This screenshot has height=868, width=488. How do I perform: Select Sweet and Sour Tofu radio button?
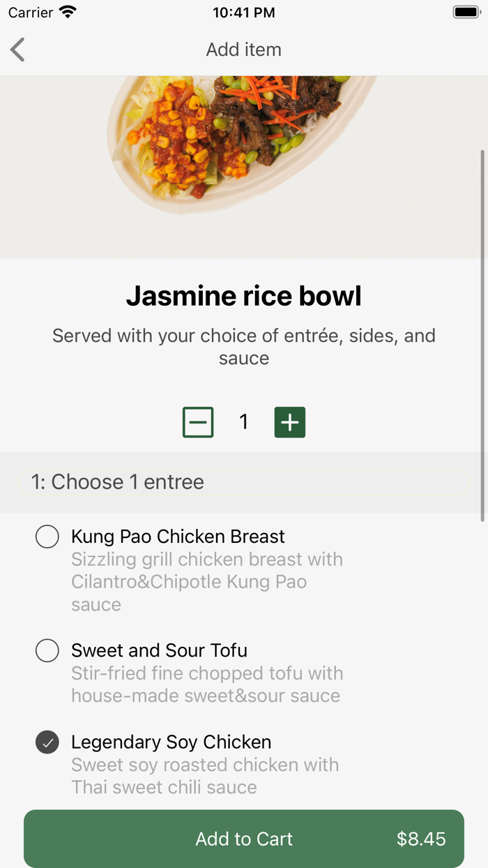47,650
